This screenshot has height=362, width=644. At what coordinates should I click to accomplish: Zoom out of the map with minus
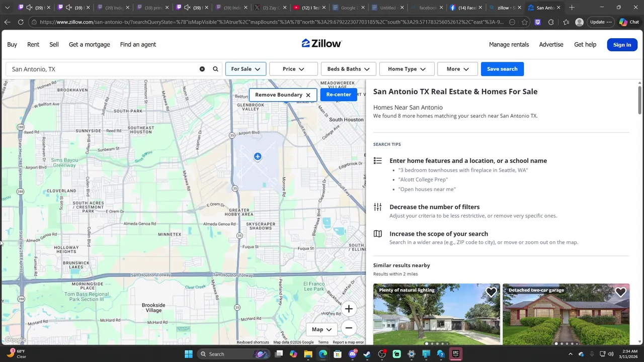click(349, 328)
